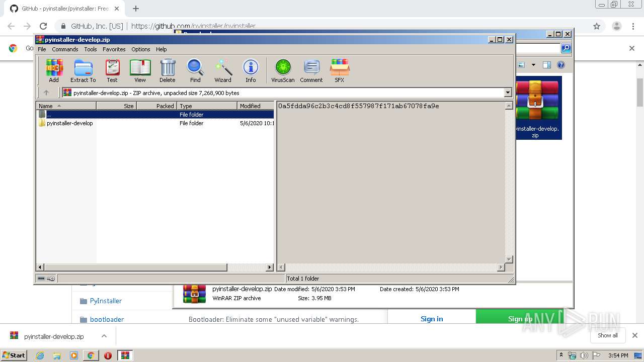Sort by the Modified column header
The width and height of the screenshot is (644, 362).
coord(256,106)
